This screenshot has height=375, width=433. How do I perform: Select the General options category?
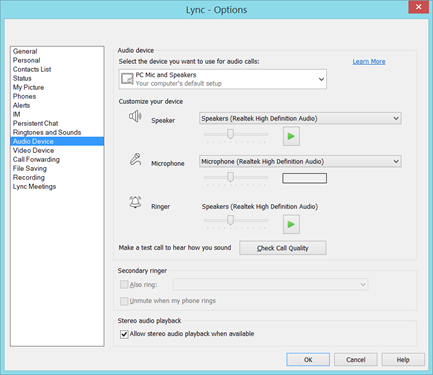[57, 51]
